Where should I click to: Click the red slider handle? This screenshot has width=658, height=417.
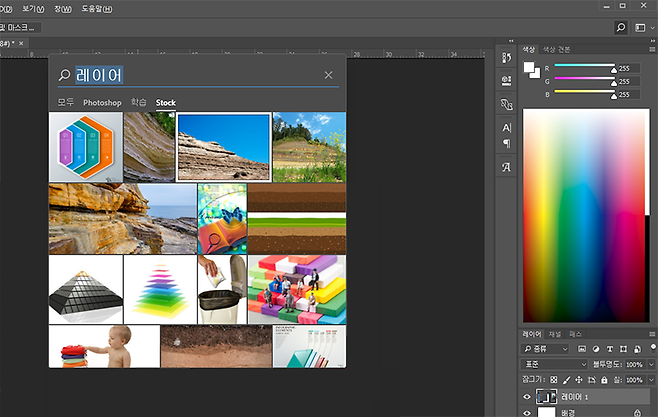[x=614, y=70]
